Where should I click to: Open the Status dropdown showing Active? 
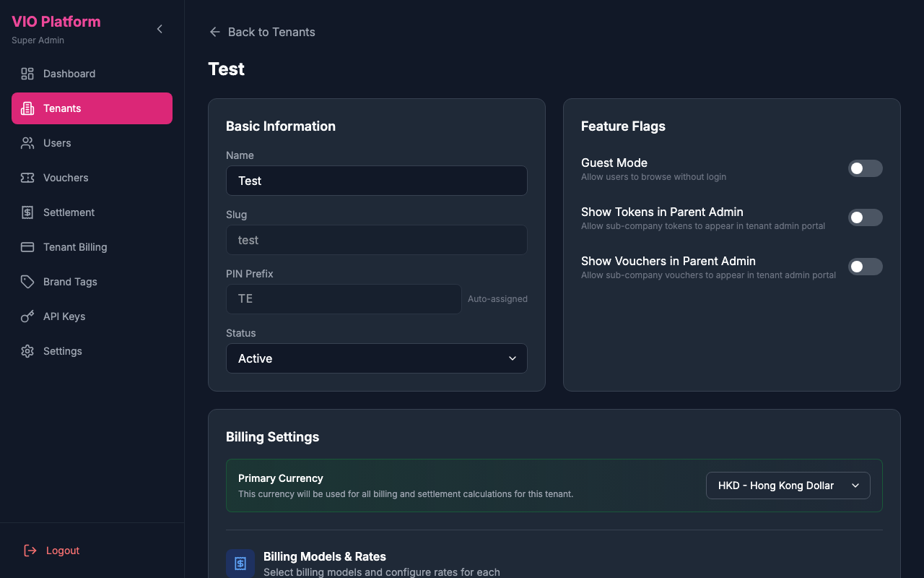[376, 358]
